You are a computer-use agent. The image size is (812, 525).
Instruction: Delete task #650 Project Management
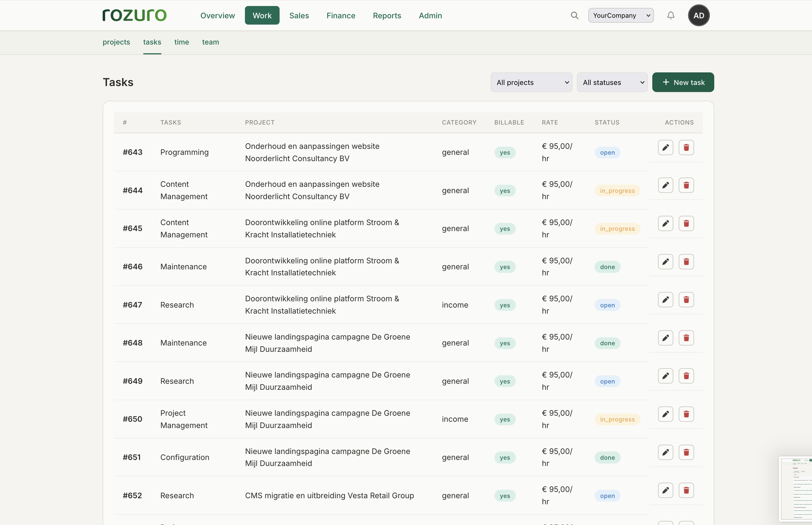[686, 414]
